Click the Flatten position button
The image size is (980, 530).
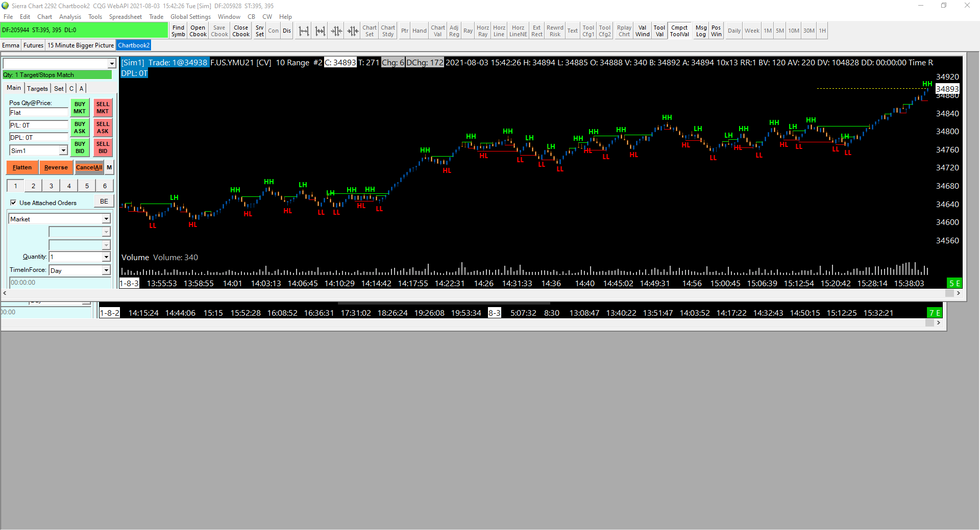coord(22,167)
